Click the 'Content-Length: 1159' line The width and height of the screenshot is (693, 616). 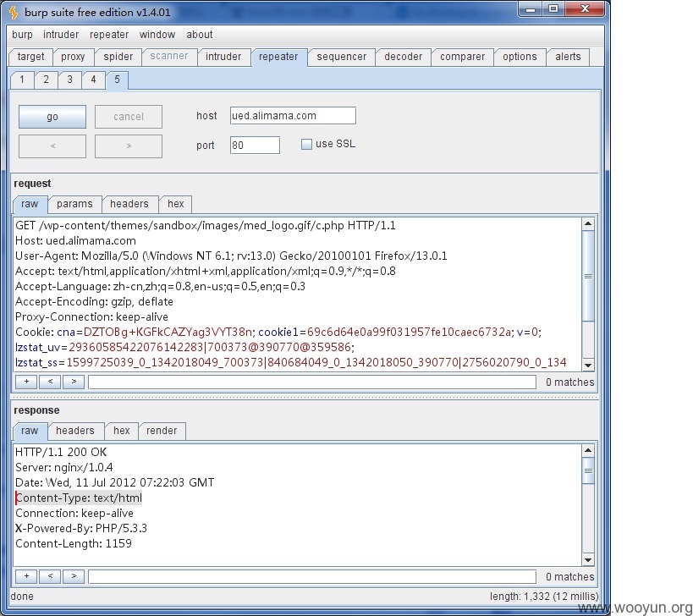[74, 543]
